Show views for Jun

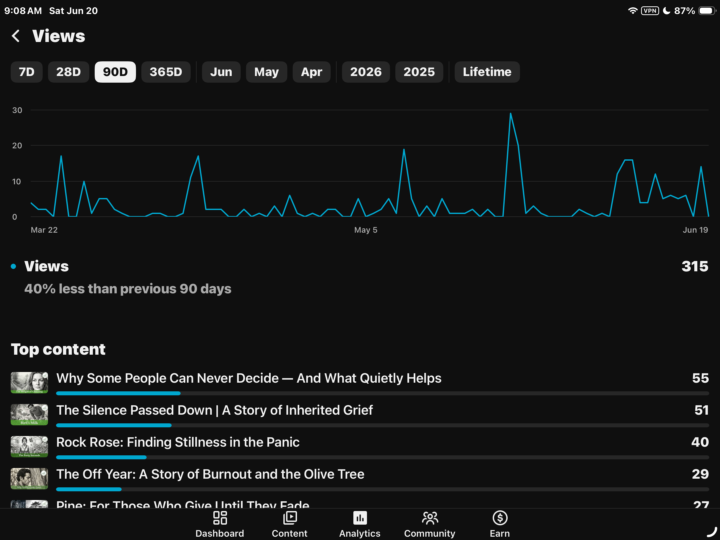point(221,72)
